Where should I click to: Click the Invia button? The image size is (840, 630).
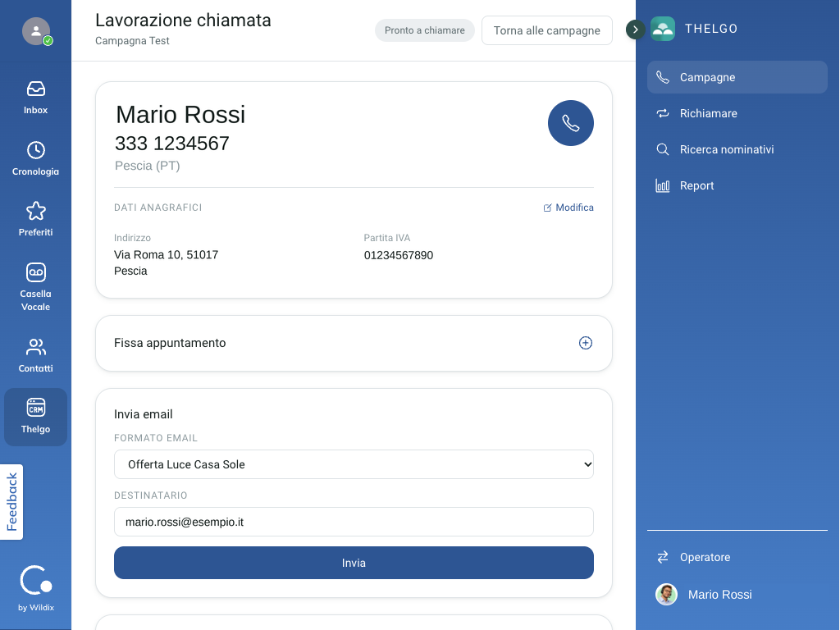[x=354, y=563]
